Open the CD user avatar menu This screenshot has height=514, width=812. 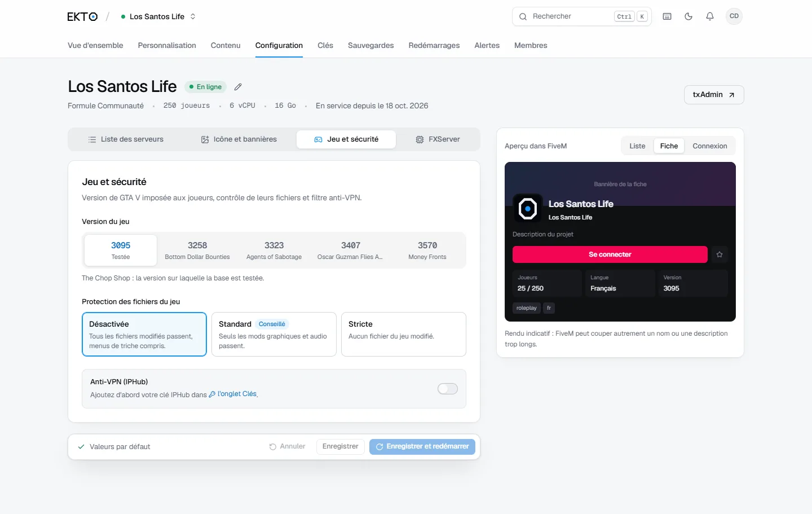pos(734,16)
